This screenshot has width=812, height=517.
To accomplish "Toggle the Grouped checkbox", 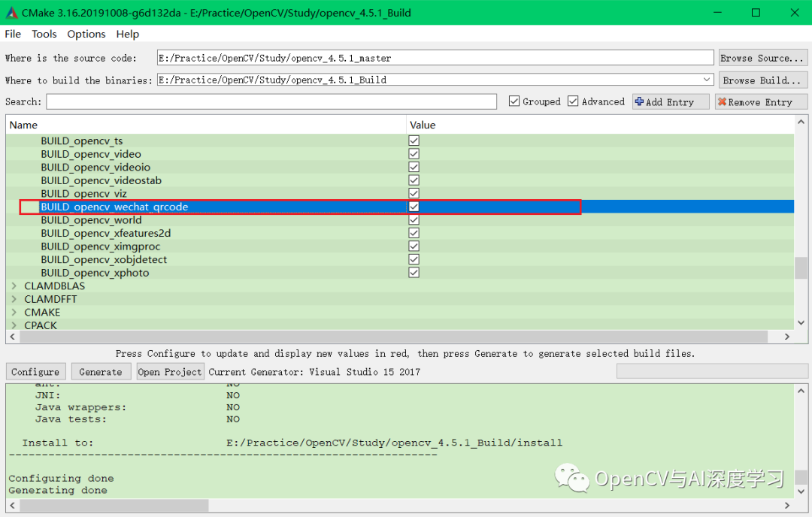I will (514, 101).
